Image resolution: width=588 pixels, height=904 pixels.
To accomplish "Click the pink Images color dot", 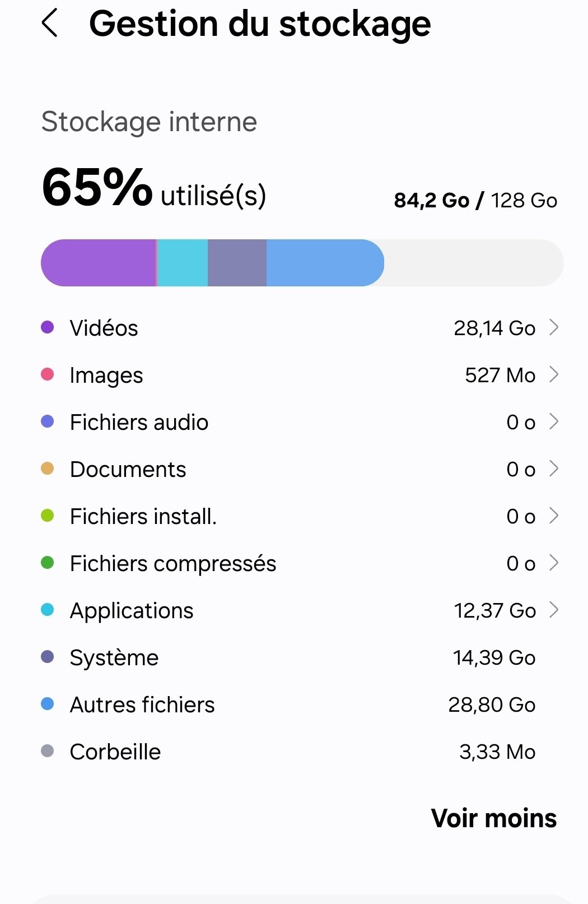I will [48, 374].
